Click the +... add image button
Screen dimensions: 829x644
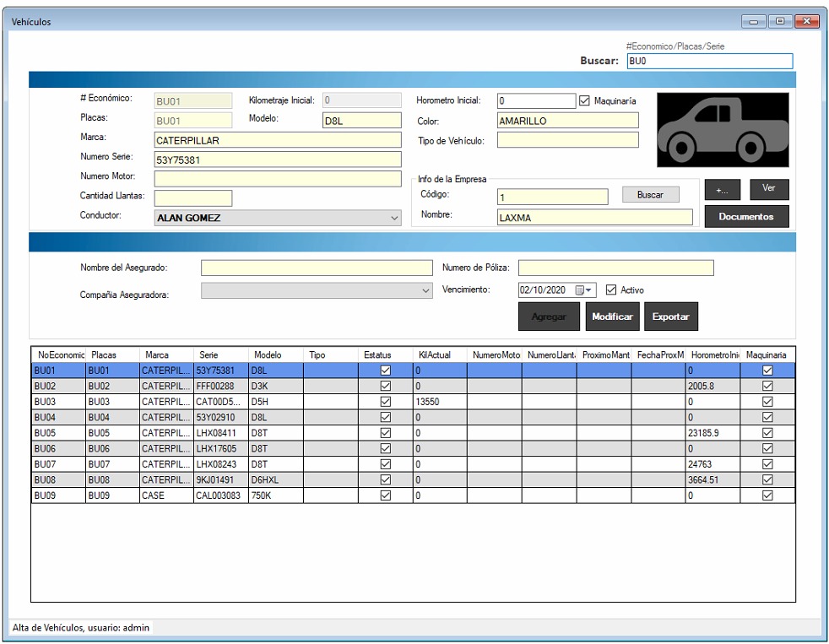(722, 189)
